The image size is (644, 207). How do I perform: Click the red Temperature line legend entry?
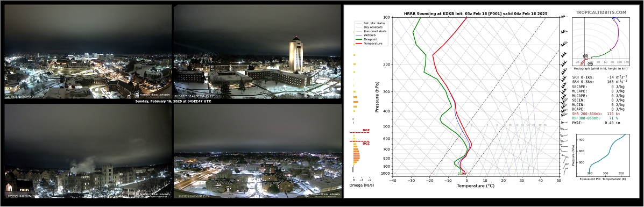[x=369, y=43]
